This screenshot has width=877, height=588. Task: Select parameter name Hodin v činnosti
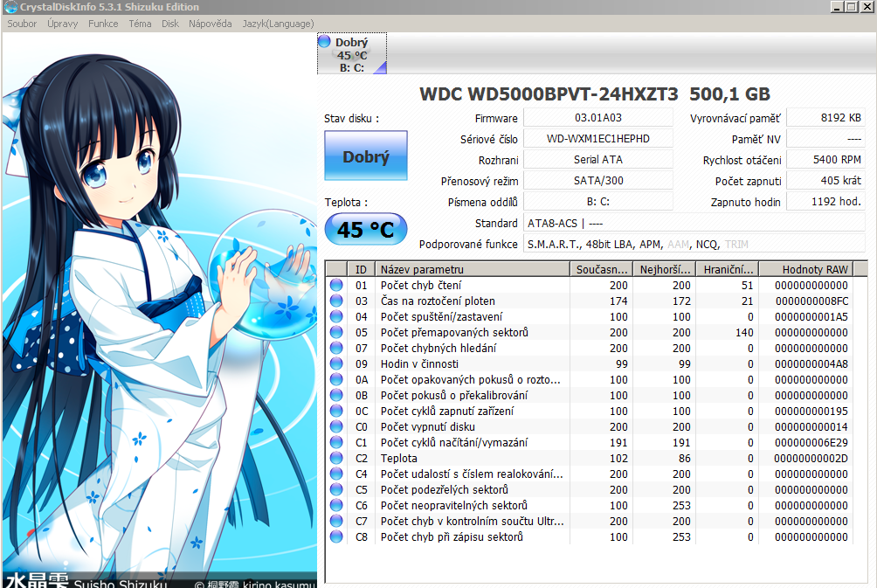(x=419, y=363)
